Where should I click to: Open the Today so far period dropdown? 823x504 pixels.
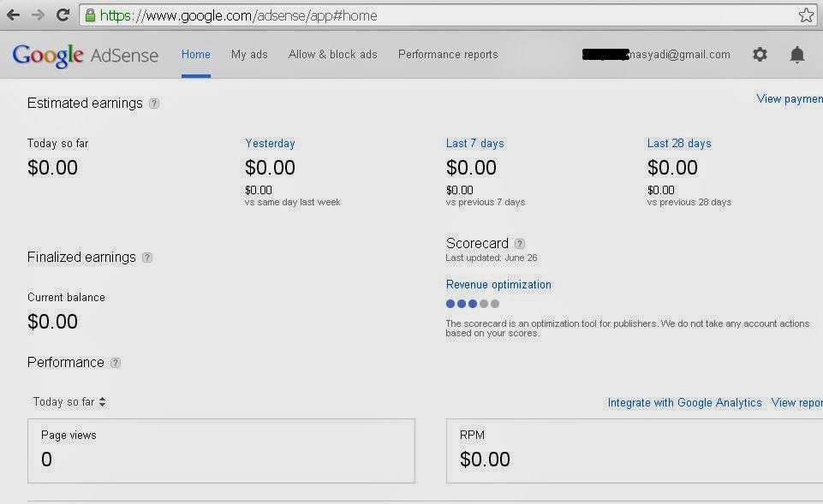[69, 401]
